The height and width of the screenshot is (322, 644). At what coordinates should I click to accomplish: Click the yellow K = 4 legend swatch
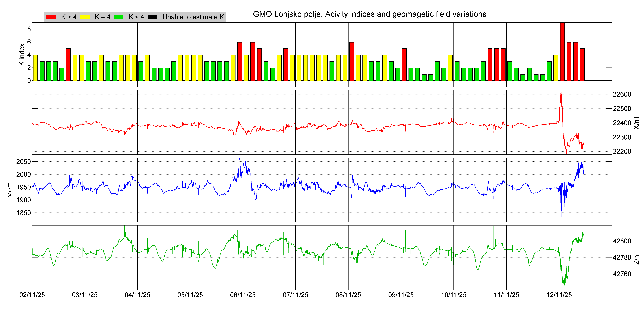point(85,17)
